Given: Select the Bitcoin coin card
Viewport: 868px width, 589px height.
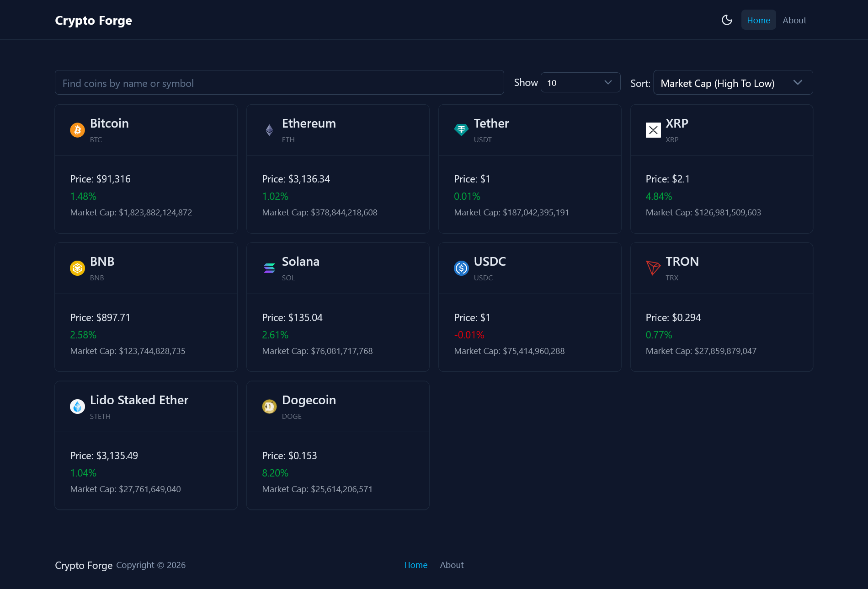Looking at the screenshot, I should tap(146, 169).
